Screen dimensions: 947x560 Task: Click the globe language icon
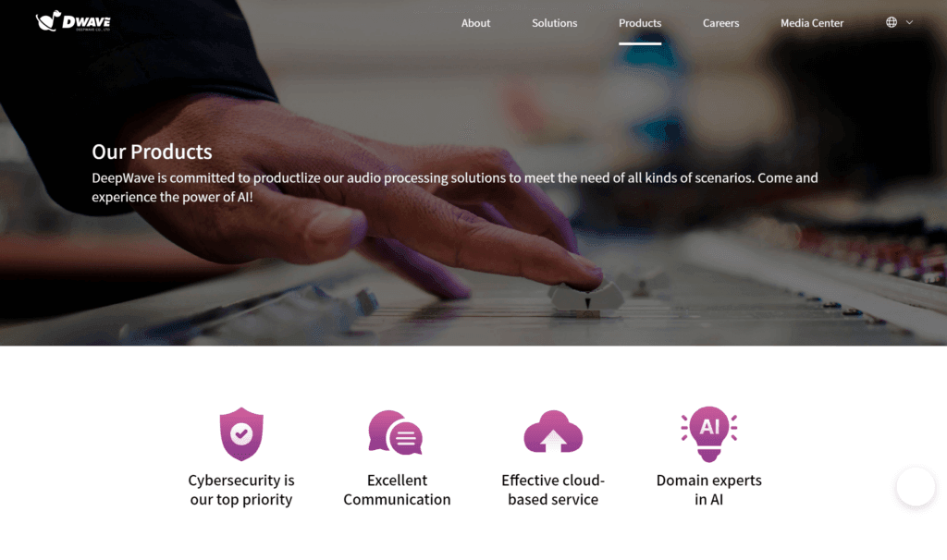891,22
